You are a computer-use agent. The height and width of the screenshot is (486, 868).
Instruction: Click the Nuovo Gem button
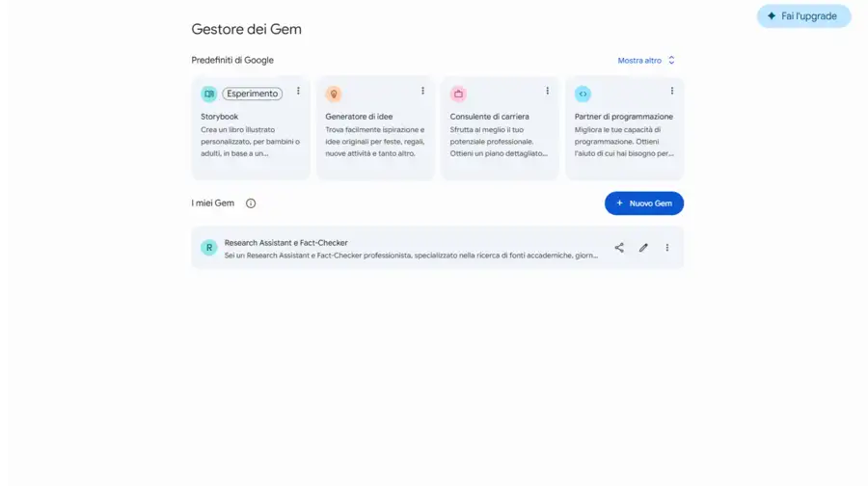pyautogui.click(x=644, y=203)
